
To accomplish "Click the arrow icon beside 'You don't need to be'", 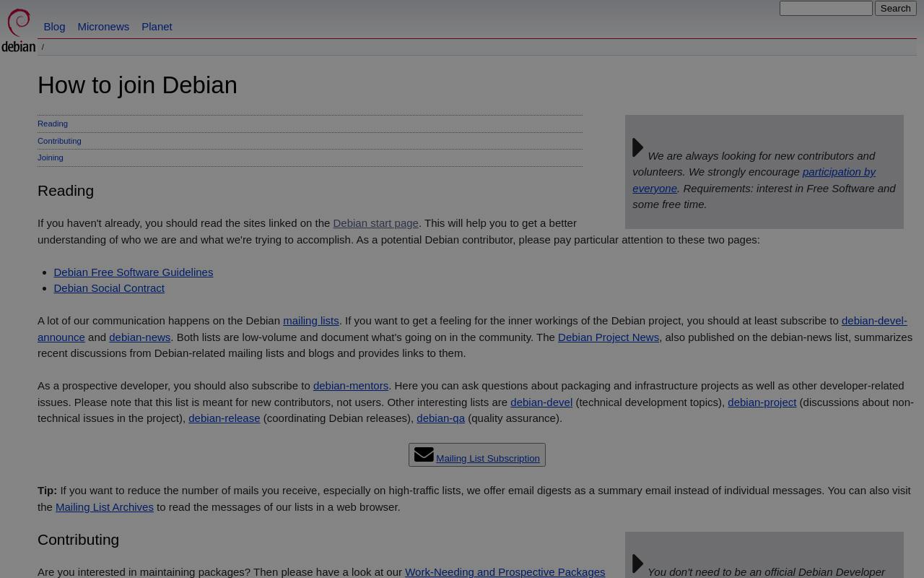I will [638, 564].
